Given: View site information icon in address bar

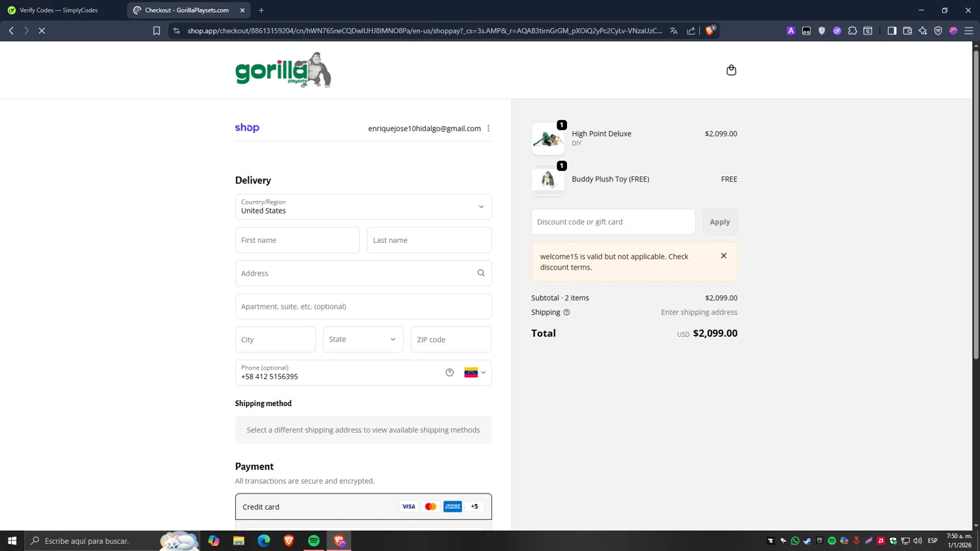Looking at the screenshot, I should [x=176, y=31].
